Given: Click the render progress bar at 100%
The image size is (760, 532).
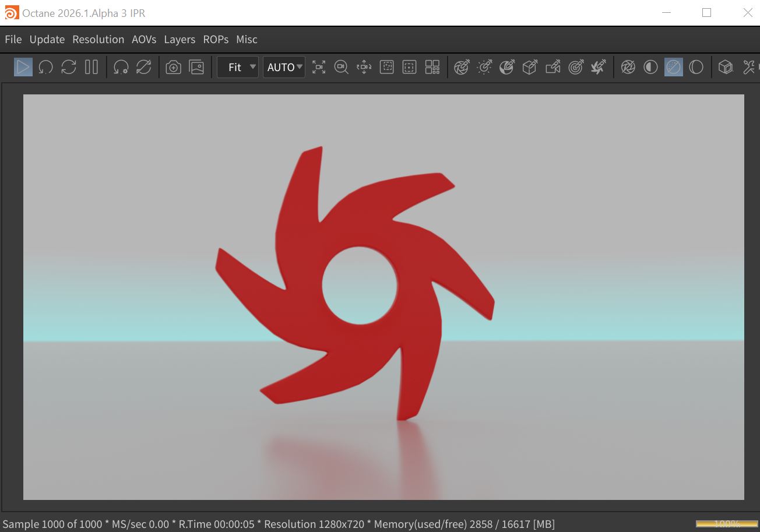Looking at the screenshot, I should coord(726,524).
